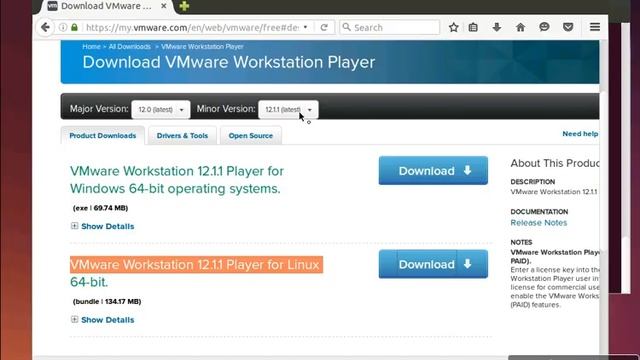Go back using the browser back arrow

tap(45, 27)
